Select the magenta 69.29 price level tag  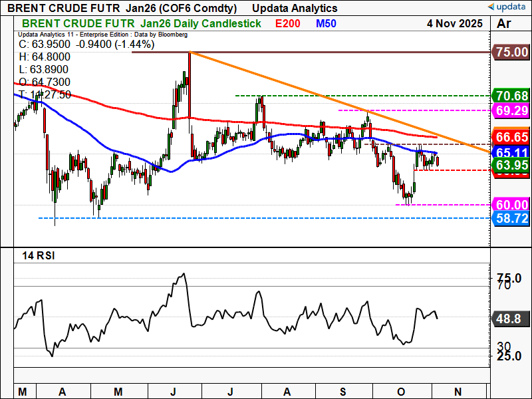[x=510, y=110]
